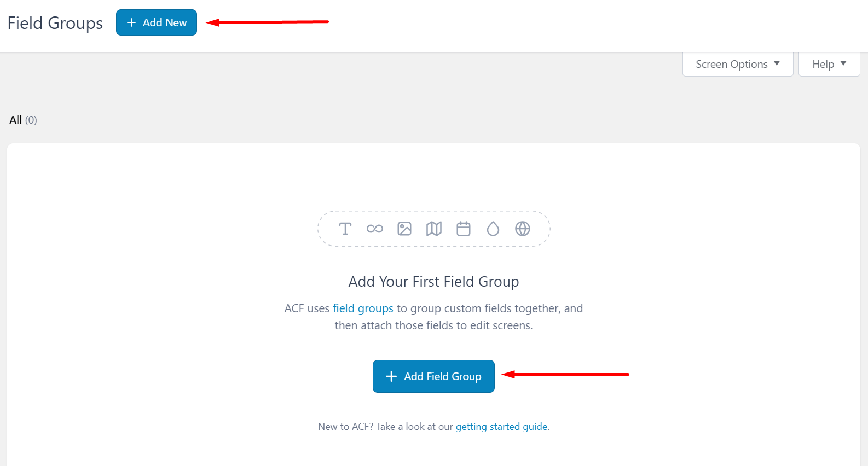Viewport: 868px width, 466px height.
Task: Expand the Help dropdown
Action: [828, 64]
